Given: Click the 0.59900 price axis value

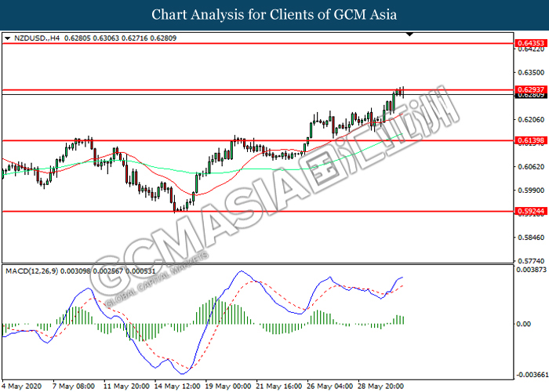Looking at the screenshot, I should click(531, 191).
